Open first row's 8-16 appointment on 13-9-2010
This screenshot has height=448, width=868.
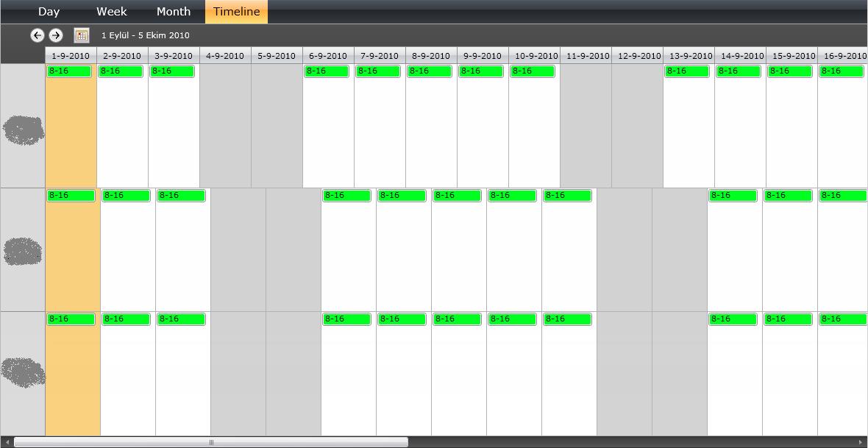coord(687,71)
